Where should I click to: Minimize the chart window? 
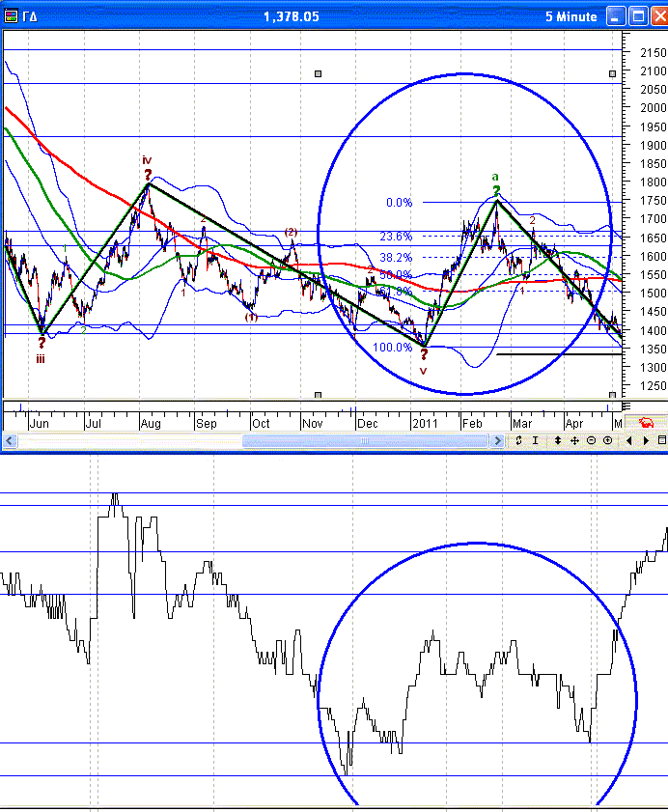pos(617,16)
